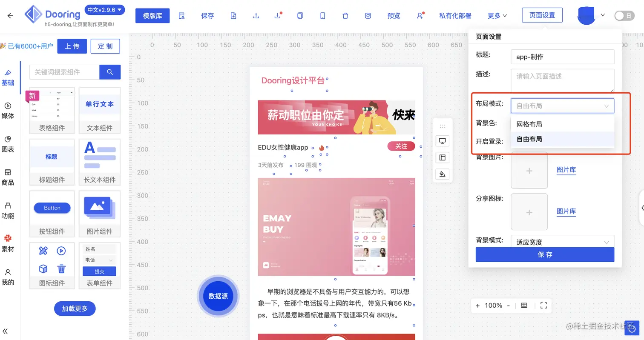This screenshot has height=340, width=644.
Task: Click the camera screenshot icon in toolbar
Action: [368, 16]
